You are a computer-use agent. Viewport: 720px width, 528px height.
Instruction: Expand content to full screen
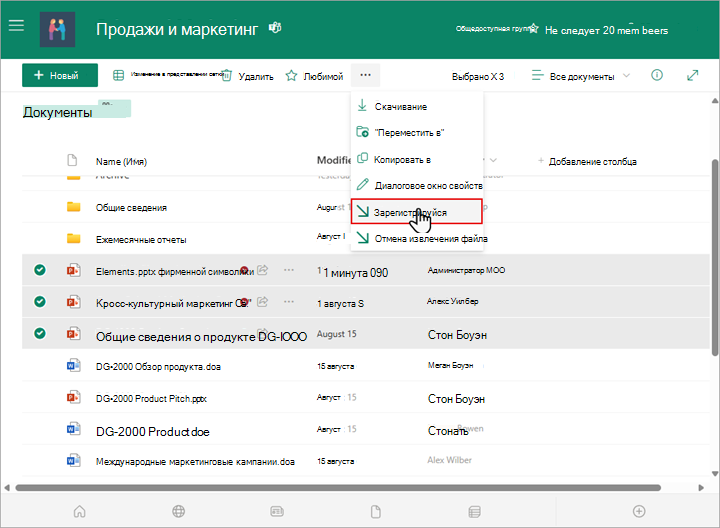[x=692, y=75]
